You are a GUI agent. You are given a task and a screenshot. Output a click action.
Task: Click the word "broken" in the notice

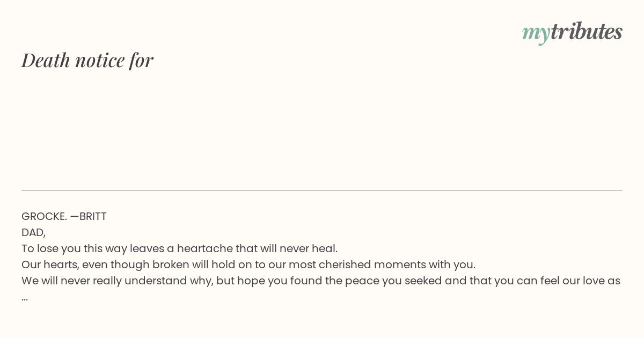coord(171,265)
